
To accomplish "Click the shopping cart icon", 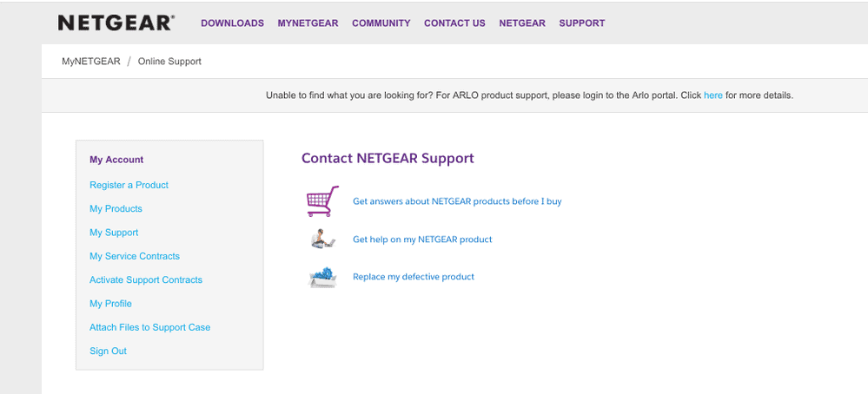I will click(321, 201).
